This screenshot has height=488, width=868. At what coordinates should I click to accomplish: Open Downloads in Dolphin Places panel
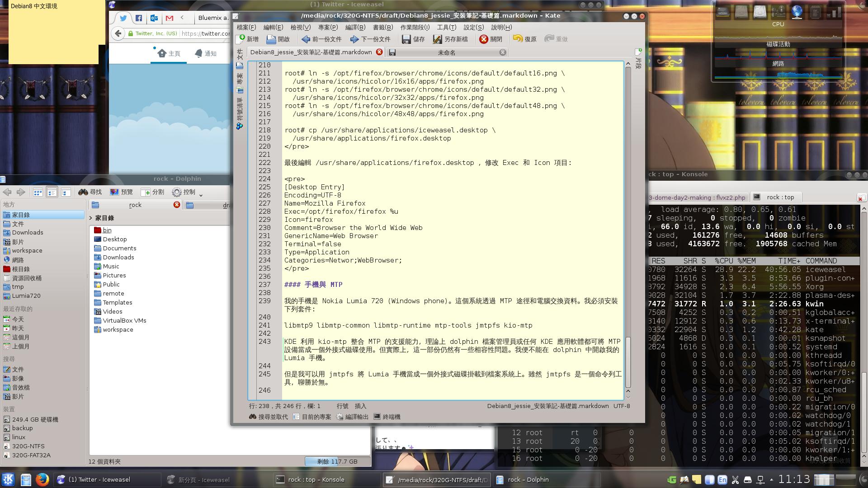28,232
